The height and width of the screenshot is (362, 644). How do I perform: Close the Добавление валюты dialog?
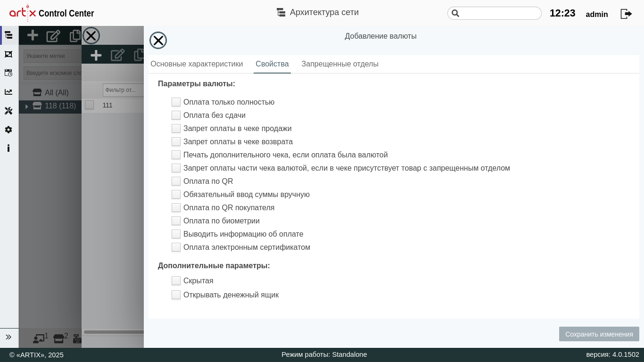point(158,41)
